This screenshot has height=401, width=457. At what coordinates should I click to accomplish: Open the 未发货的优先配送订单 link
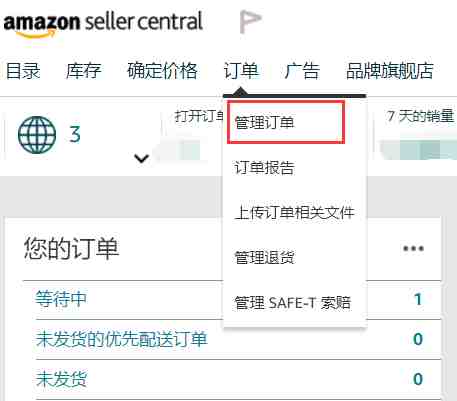tap(122, 339)
